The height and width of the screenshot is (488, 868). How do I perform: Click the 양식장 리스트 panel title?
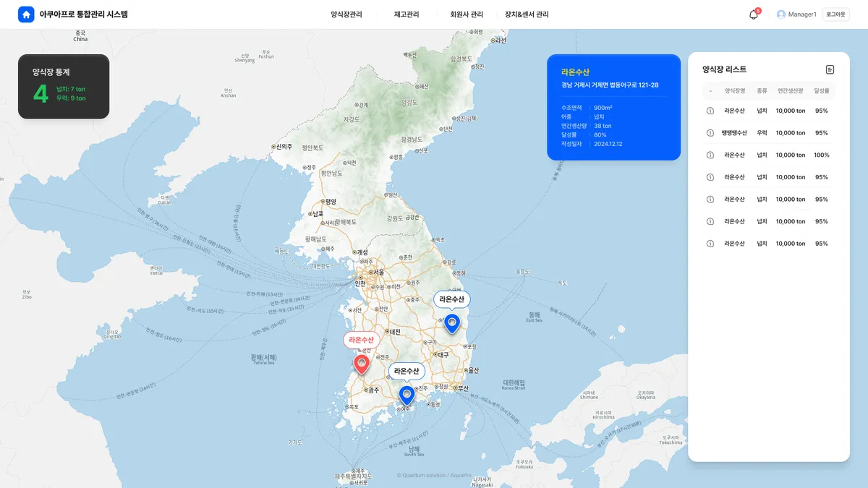click(x=724, y=69)
